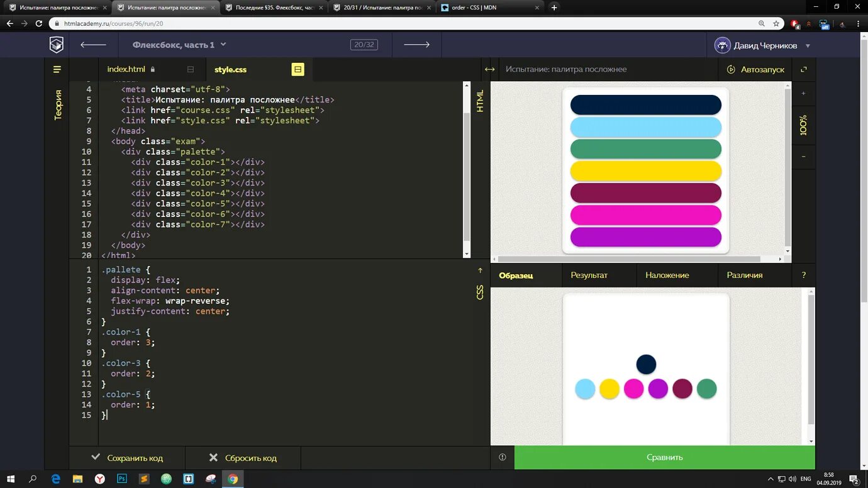Click preview horizontal scrollbar
This screenshot has width=868, height=488.
pyautogui.click(x=629, y=259)
